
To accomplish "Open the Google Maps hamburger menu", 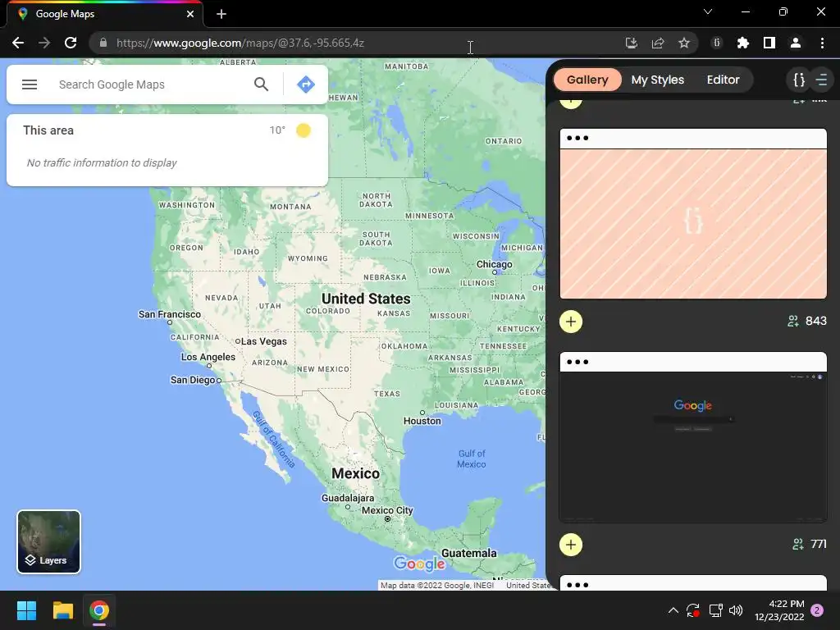I will [30, 84].
